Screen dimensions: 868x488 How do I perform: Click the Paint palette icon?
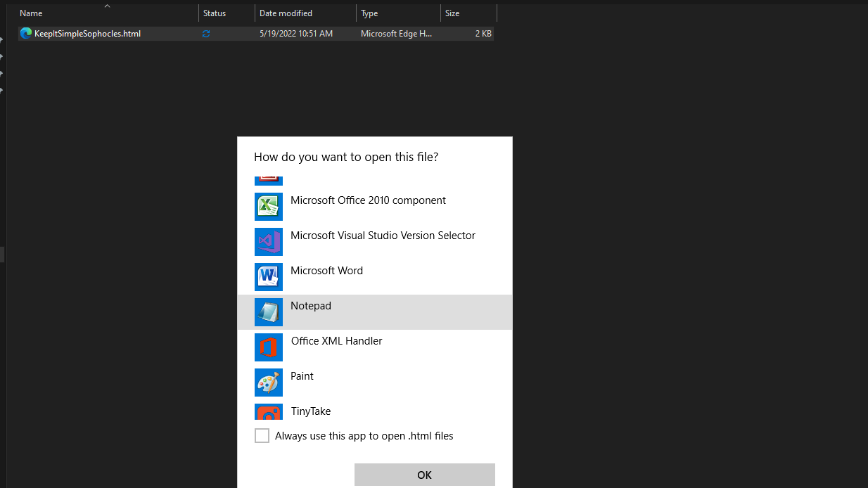[x=269, y=383]
